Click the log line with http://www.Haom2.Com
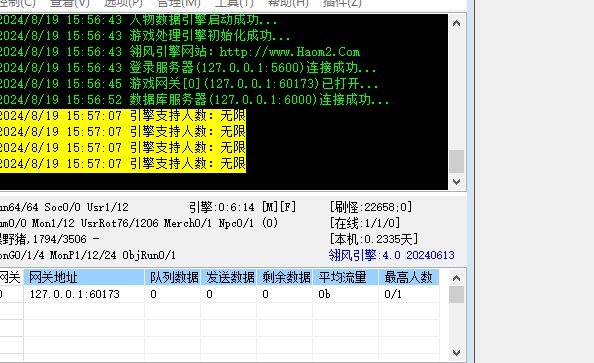This screenshot has height=363, width=594. point(180,52)
